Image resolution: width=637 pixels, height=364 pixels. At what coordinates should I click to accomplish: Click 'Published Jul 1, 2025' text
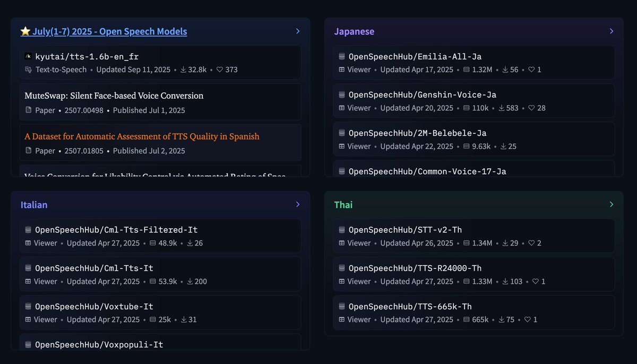pos(149,110)
